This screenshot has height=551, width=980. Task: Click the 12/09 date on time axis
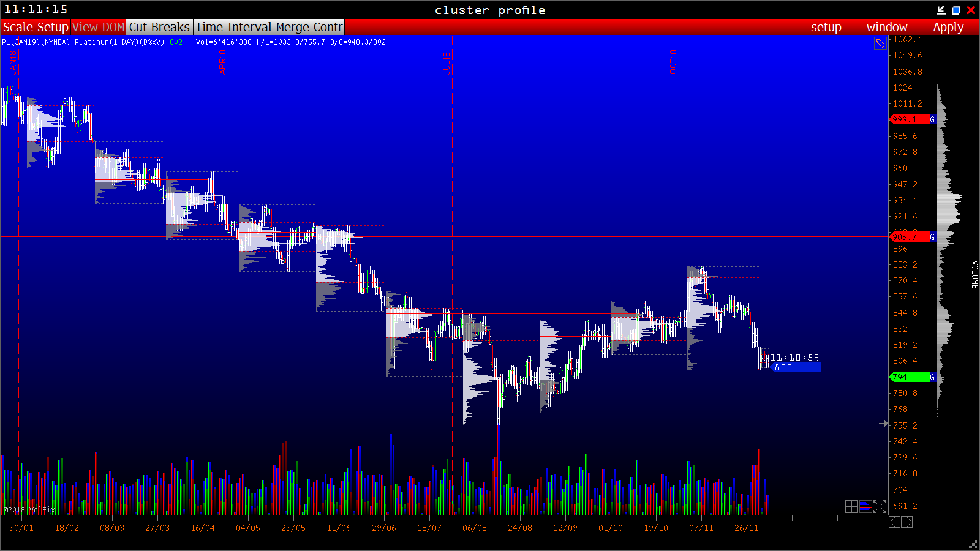tap(565, 528)
